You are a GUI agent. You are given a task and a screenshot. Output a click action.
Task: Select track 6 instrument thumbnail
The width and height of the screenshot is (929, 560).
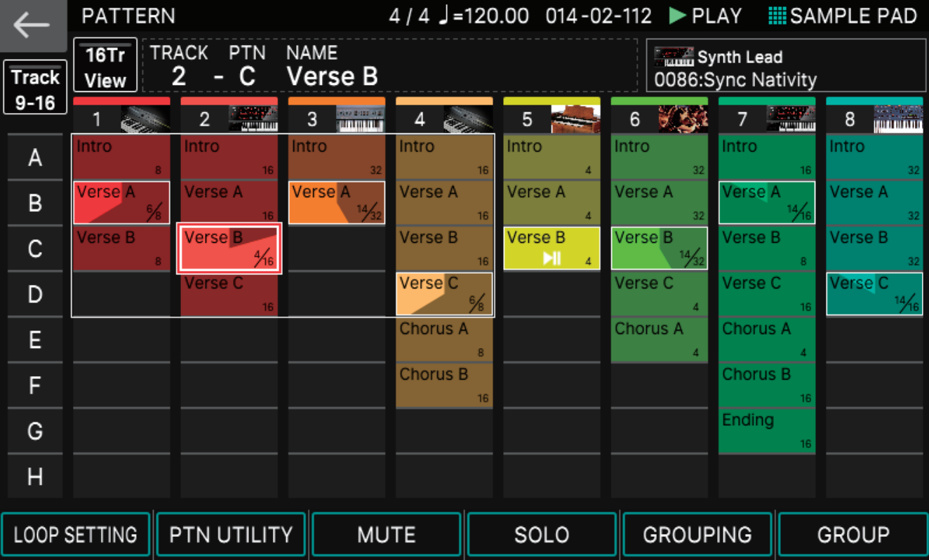coord(683,119)
